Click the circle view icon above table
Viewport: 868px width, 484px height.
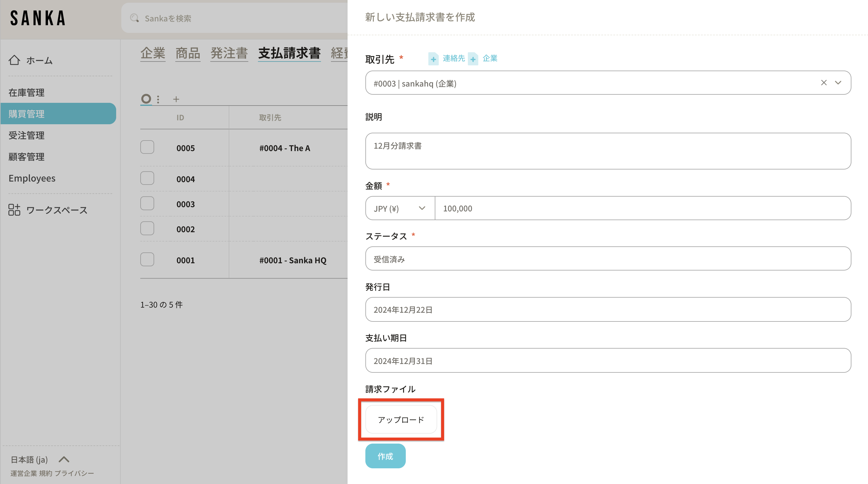(x=146, y=99)
